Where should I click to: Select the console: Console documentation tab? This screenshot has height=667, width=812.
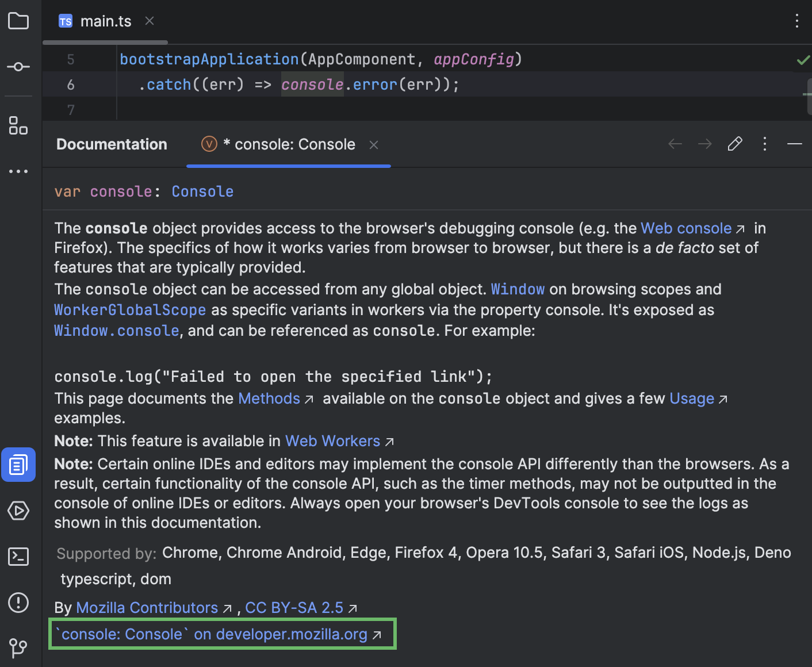tap(289, 144)
